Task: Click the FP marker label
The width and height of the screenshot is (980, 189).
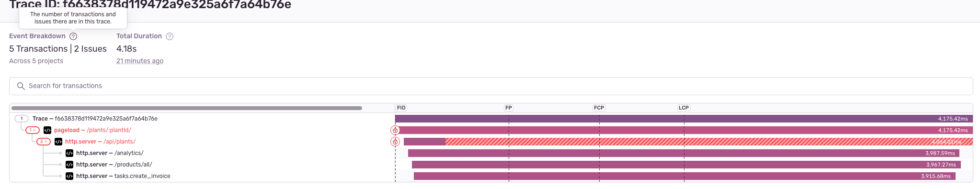Action: click(x=509, y=108)
